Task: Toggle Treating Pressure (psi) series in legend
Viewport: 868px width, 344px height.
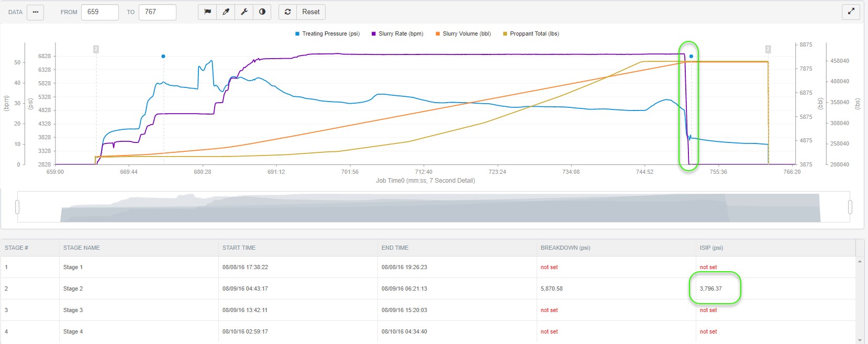Action: click(327, 34)
